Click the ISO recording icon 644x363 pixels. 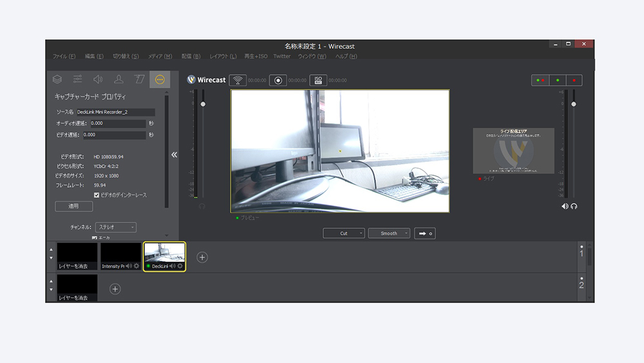click(318, 80)
